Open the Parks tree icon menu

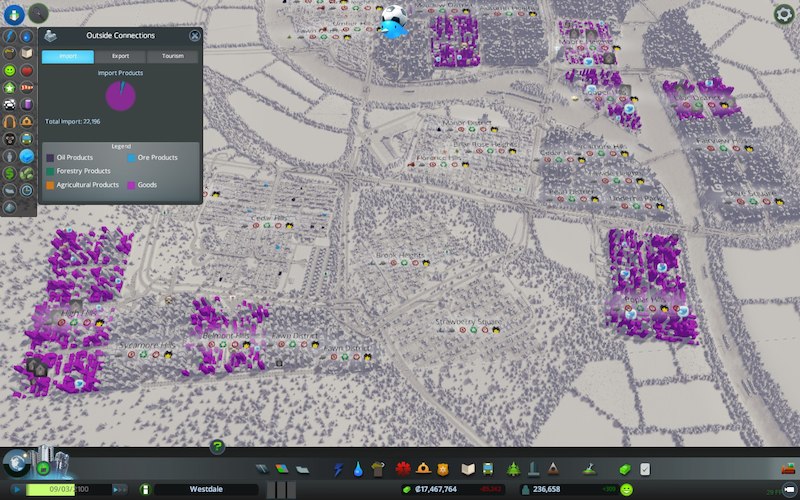pyautogui.click(x=513, y=468)
